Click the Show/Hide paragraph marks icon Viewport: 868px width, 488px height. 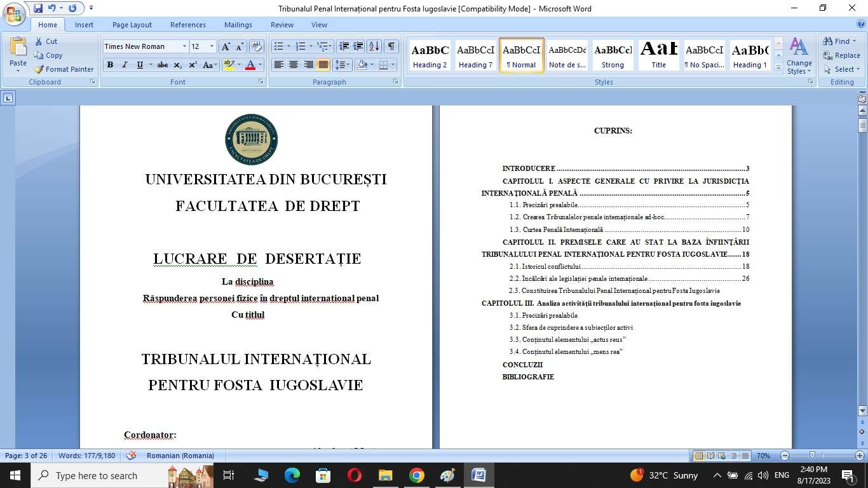tap(391, 46)
